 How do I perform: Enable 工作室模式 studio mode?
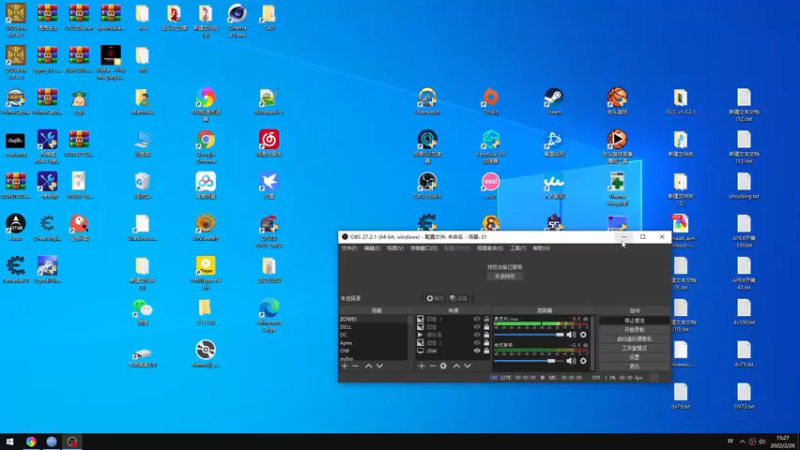[x=634, y=348]
